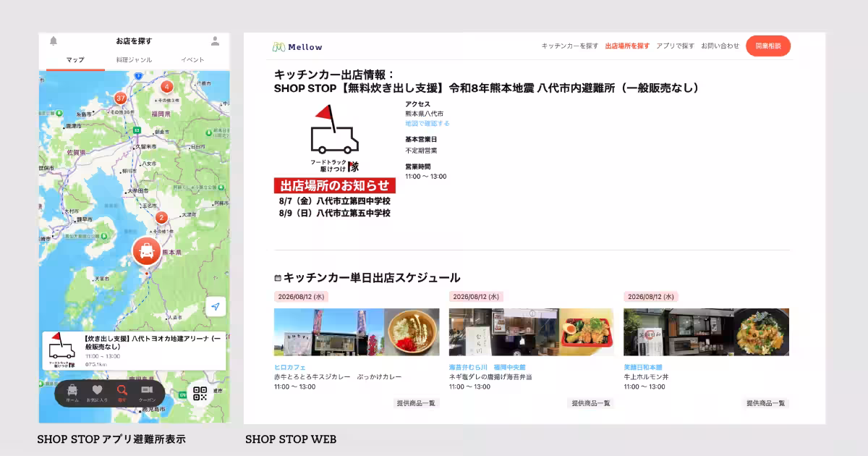The height and width of the screenshot is (456, 868).
Task: Click 提供商品一覧 under ヒロカフェ
Action: [416, 403]
